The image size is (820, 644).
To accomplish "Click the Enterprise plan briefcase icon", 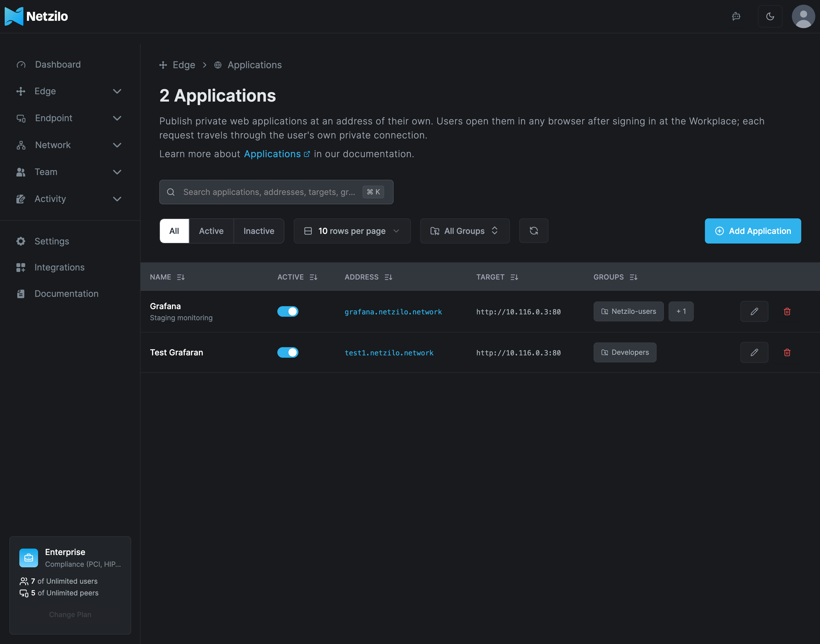I will [29, 558].
